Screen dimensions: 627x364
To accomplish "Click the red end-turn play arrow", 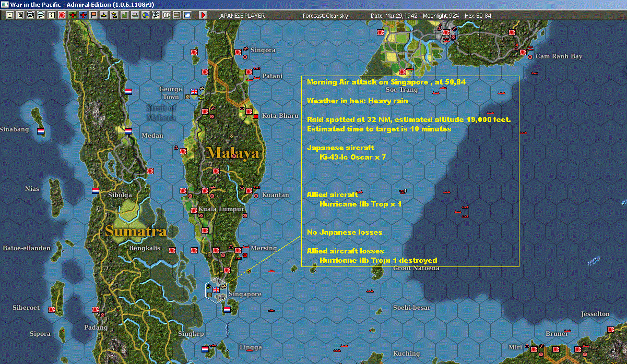I will (203, 15).
